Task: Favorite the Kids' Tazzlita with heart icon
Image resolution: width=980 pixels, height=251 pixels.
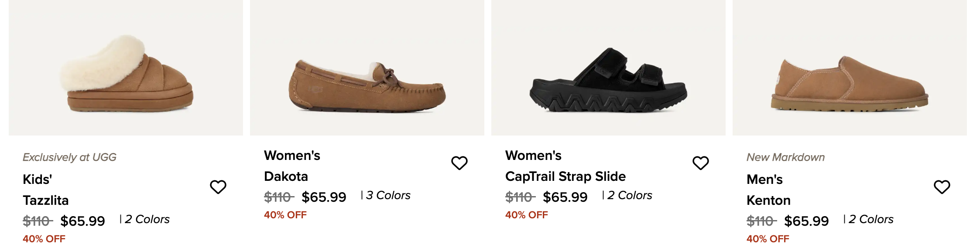Action: [218, 187]
